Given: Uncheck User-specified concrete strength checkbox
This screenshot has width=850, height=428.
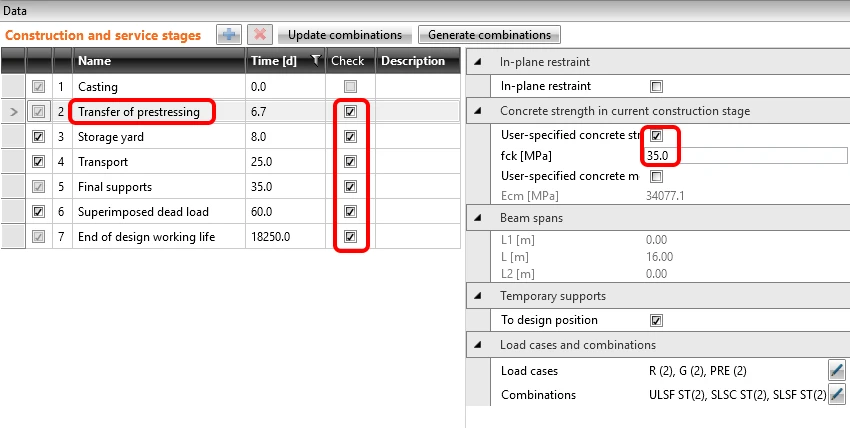Looking at the screenshot, I should point(656,135).
